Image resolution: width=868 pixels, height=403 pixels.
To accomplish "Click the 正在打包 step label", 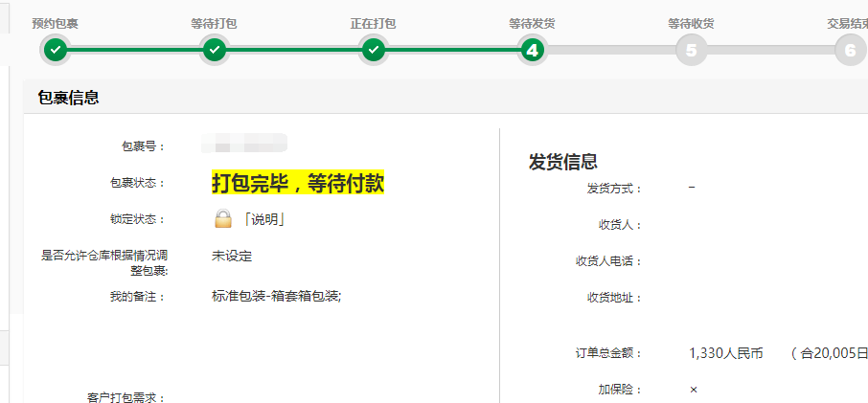I will 374,22.
